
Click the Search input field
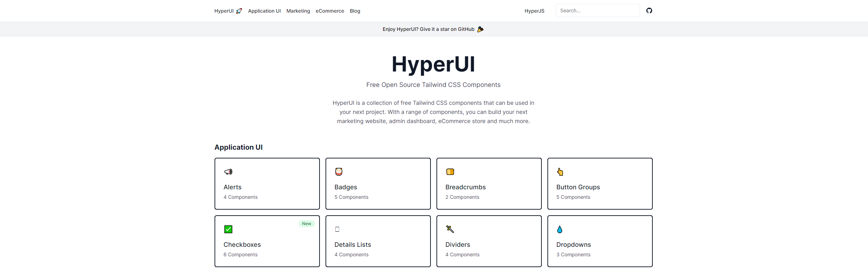(598, 11)
